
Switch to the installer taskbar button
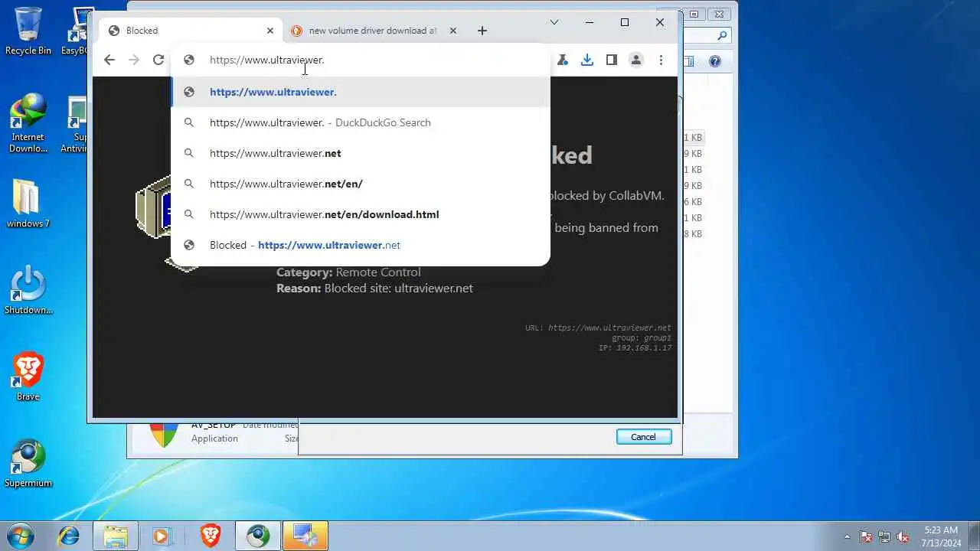click(x=305, y=536)
